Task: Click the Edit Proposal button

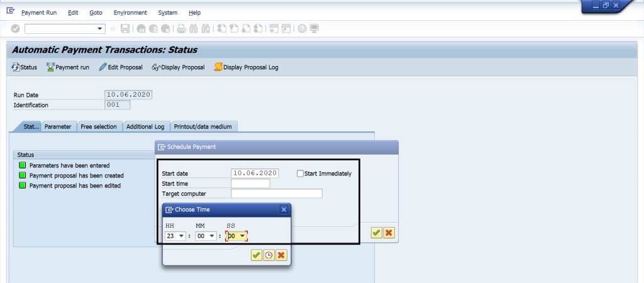Action: coord(121,67)
